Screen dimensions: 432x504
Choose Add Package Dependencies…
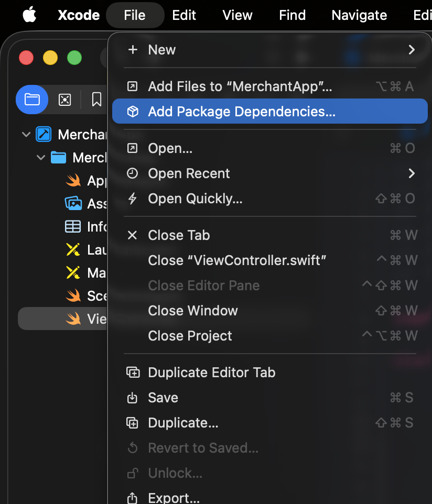(270, 111)
